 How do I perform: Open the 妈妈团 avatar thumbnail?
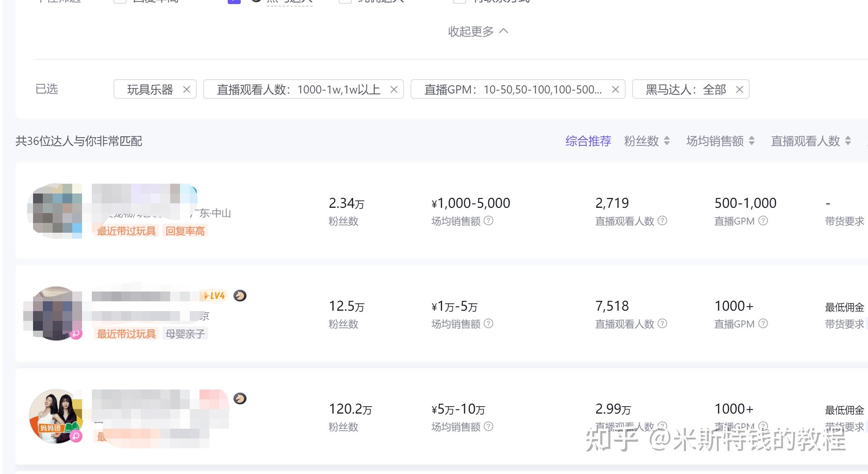(56, 416)
